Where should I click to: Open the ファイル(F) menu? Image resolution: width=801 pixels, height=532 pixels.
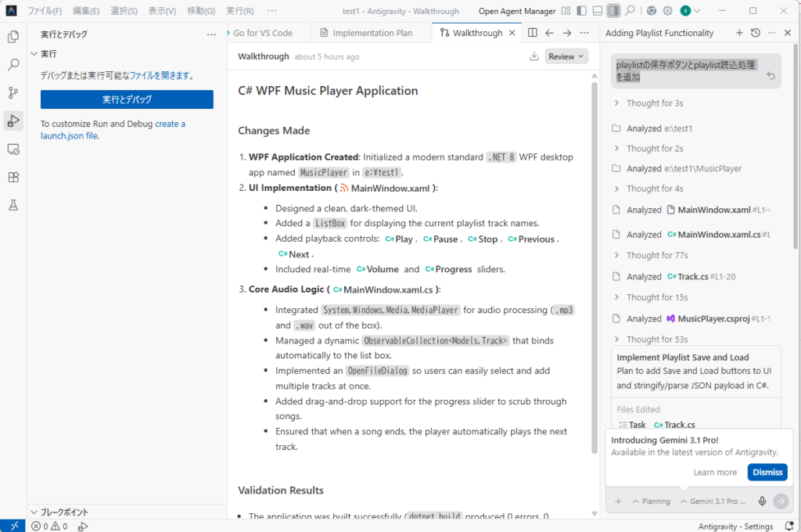[x=45, y=11]
